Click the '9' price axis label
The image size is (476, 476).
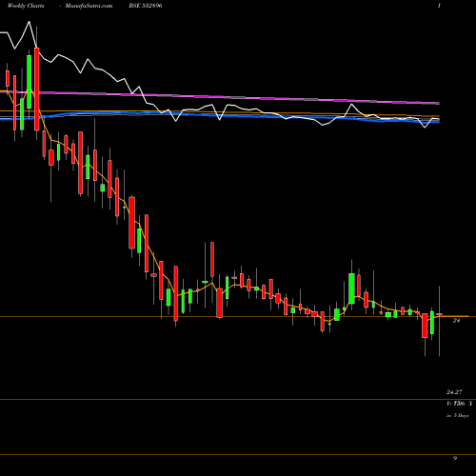coord(455,458)
